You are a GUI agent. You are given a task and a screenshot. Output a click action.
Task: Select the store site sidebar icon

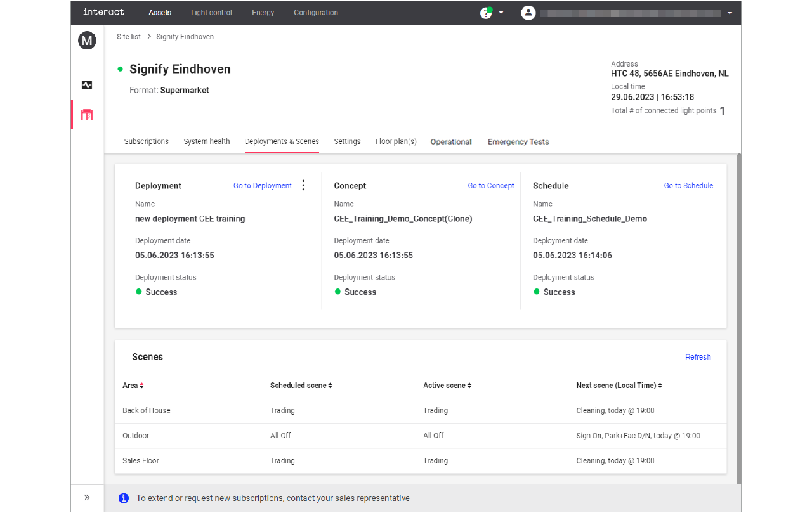[x=87, y=115]
